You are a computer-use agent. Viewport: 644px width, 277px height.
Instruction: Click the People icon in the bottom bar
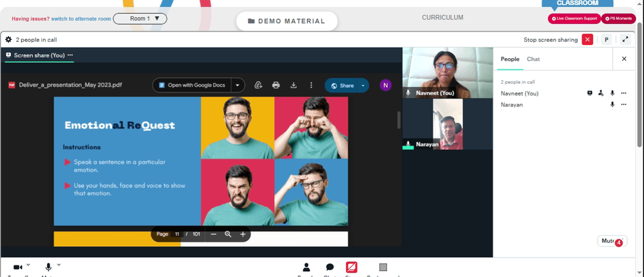coord(307,267)
